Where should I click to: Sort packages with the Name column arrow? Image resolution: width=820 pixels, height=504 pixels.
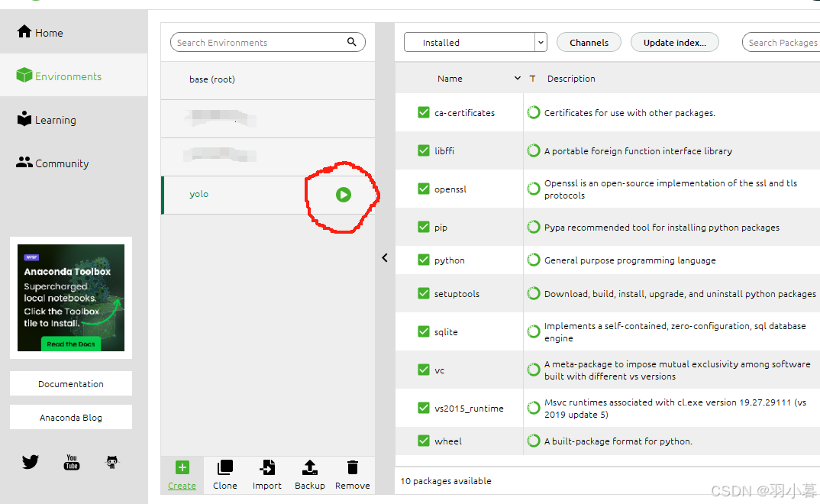point(517,78)
